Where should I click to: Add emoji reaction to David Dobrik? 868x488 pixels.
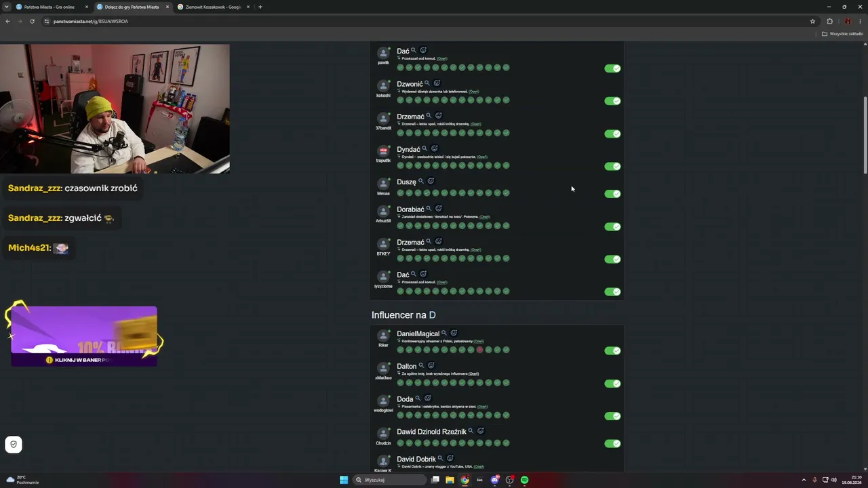pyautogui.click(x=450, y=458)
